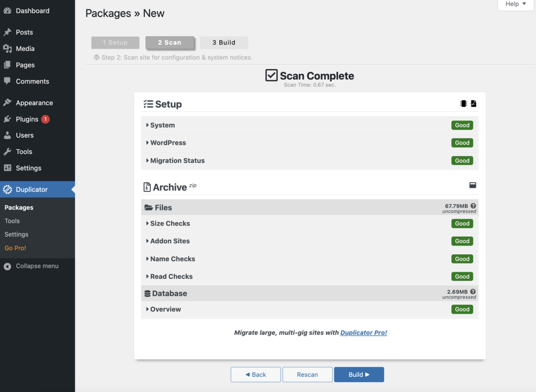536x392 pixels.
Task: Click the question mark beside the 67.79MB Files size
Action: point(473,206)
